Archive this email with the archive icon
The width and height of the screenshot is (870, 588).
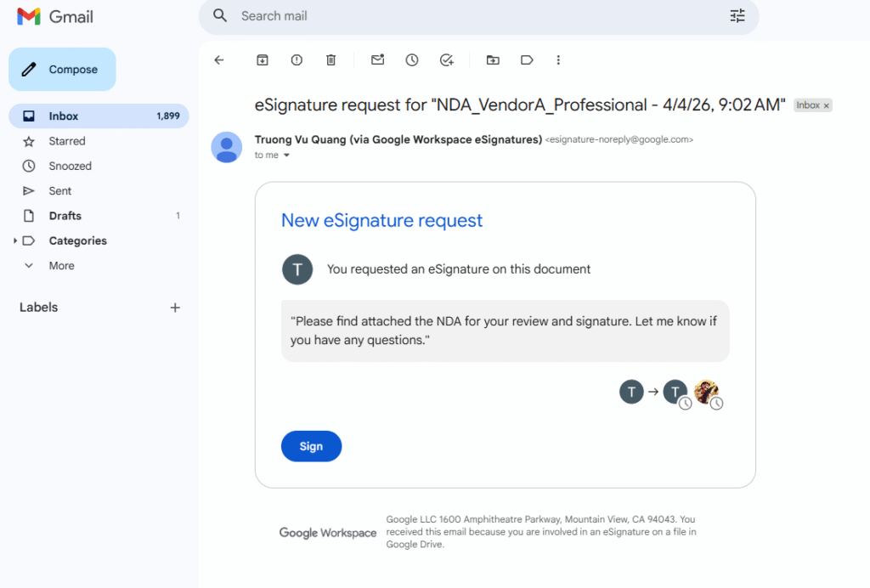coord(263,60)
